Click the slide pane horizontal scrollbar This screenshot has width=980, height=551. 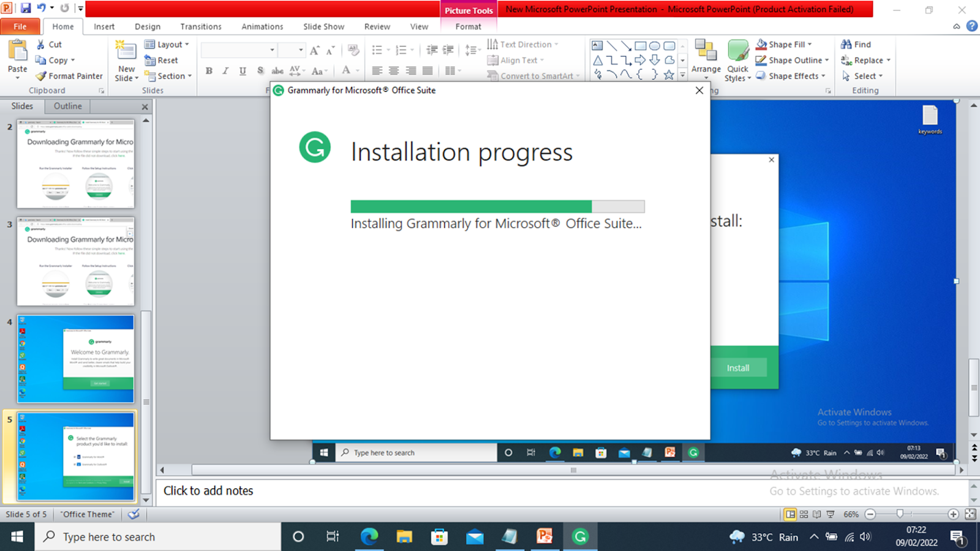tap(573, 470)
